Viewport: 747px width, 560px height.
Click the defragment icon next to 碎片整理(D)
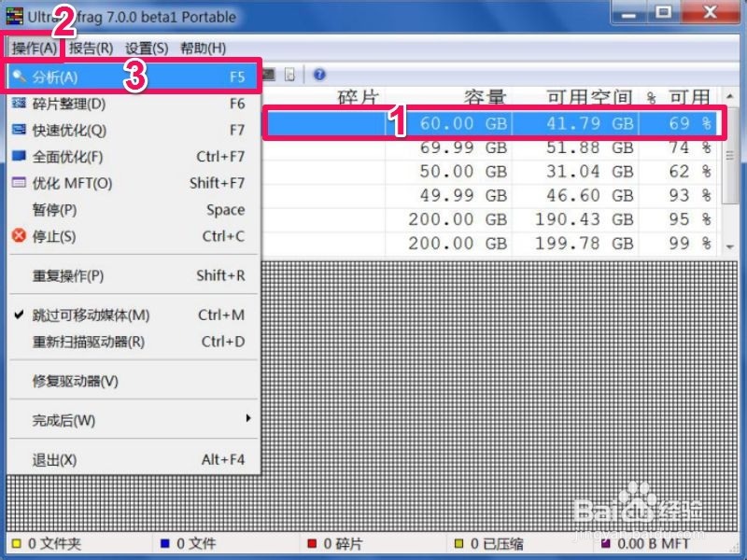tap(21, 104)
